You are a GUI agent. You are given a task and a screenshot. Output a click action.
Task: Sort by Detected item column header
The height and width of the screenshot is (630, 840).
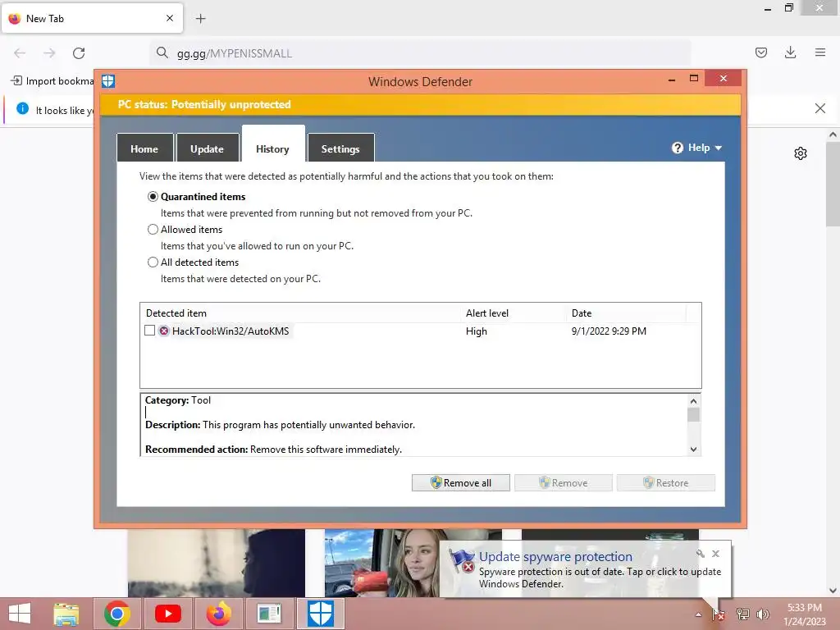(301, 313)
